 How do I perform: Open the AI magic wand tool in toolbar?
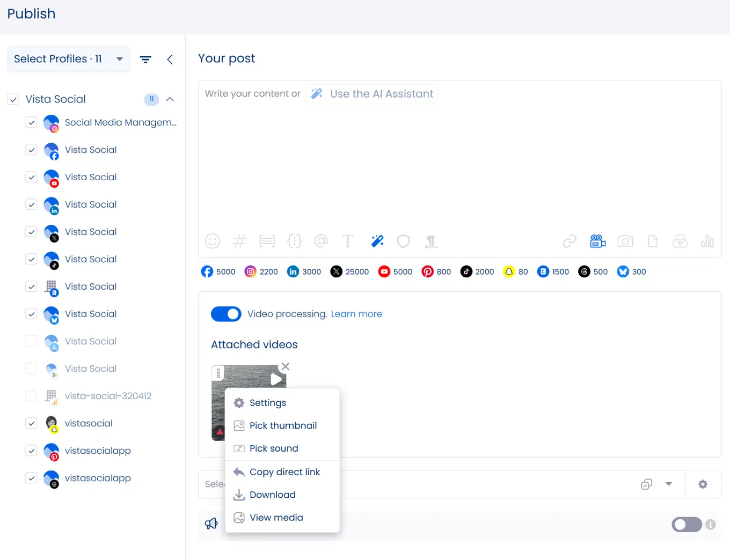(377, 241)
